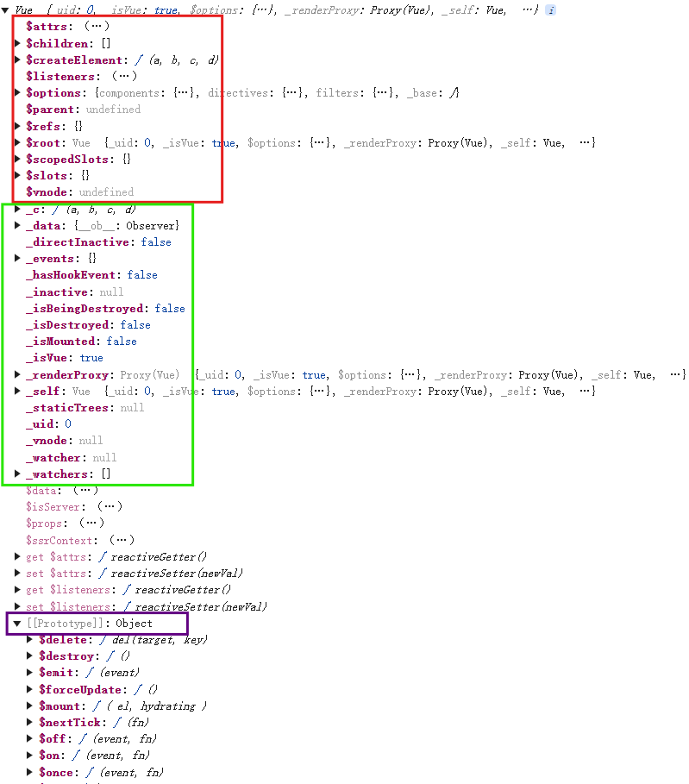Expand the $options object

17,92
